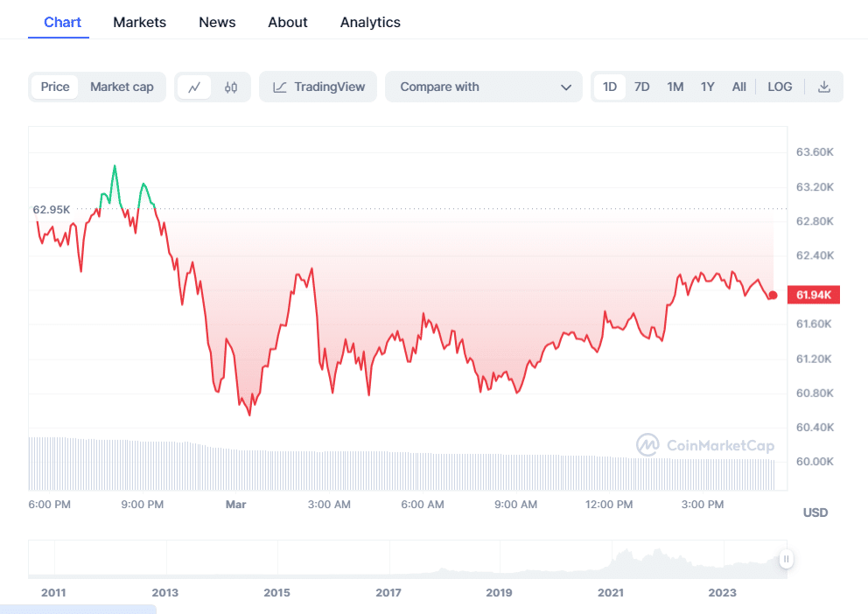
Task: Open the Analytics tab
Action: pos(370,22)
